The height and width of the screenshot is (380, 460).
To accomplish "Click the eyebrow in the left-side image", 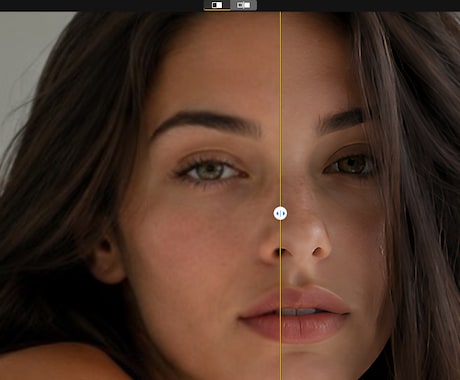I will point(206,123).
